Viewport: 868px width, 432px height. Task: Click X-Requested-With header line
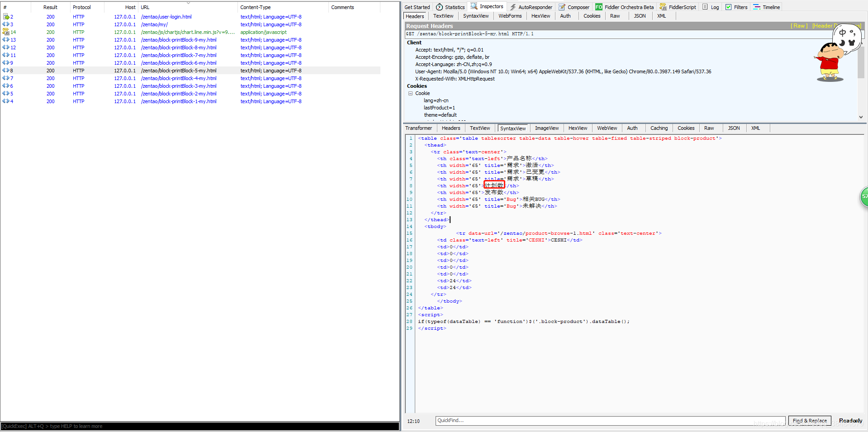tap(455, 79)
